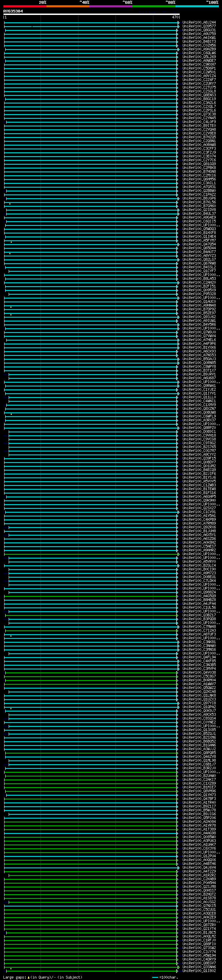Viewport: 222px width, 980px height.
Task: Select the UniRef100_B4ECQ9 label
Action: click(x=199, y=470)
